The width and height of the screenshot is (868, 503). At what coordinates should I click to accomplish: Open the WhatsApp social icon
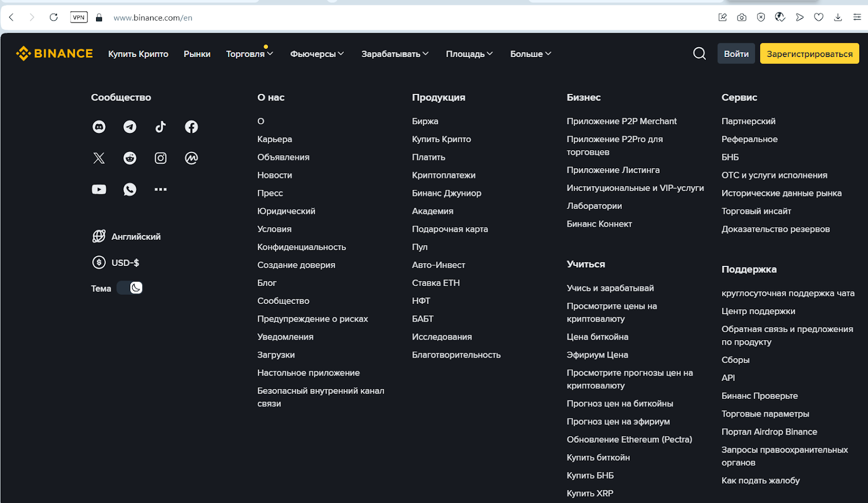pyautogui.click(x=130, y=189)
